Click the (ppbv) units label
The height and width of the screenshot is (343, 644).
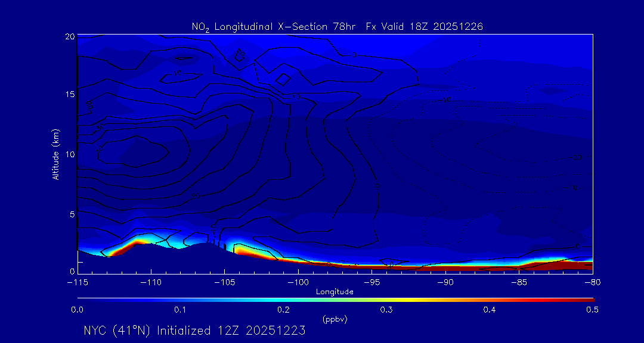point(335,319)
